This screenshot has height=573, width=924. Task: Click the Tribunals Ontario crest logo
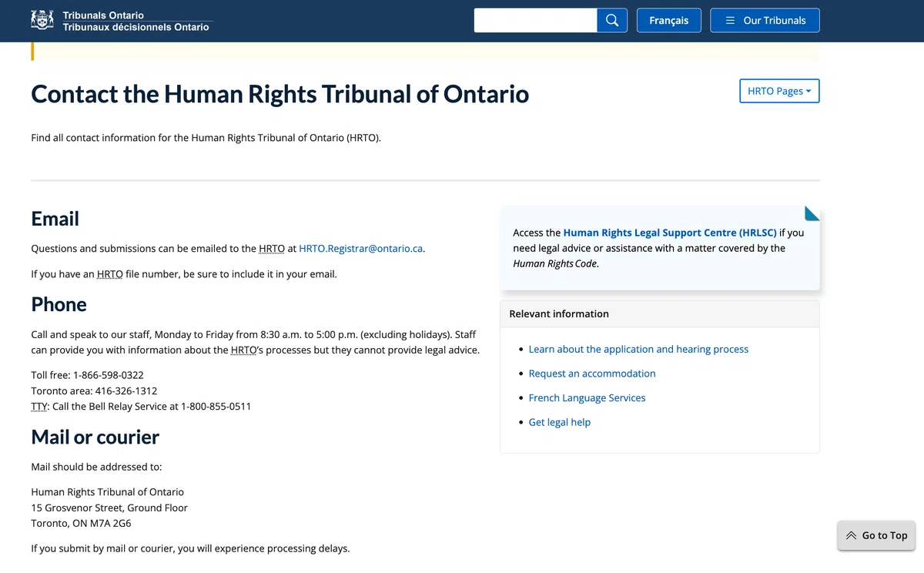(42, 20)
